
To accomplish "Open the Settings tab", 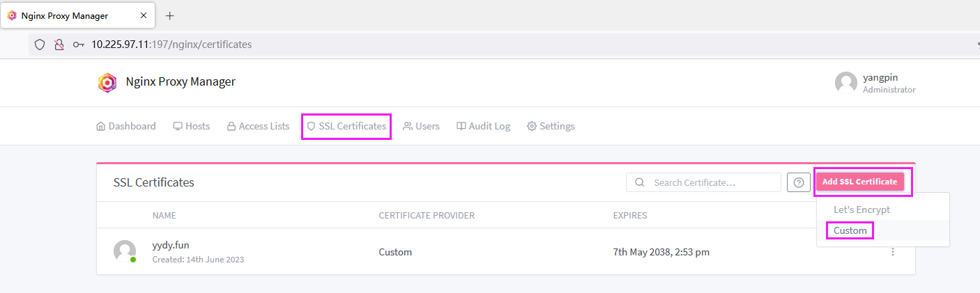I will 551,127.
